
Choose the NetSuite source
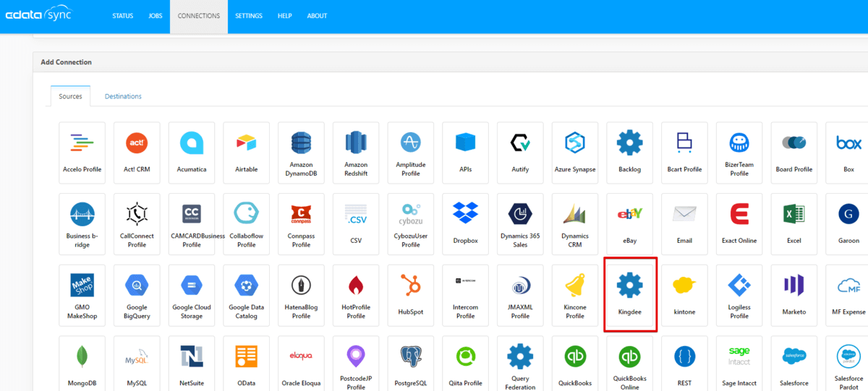click(192, 364)
